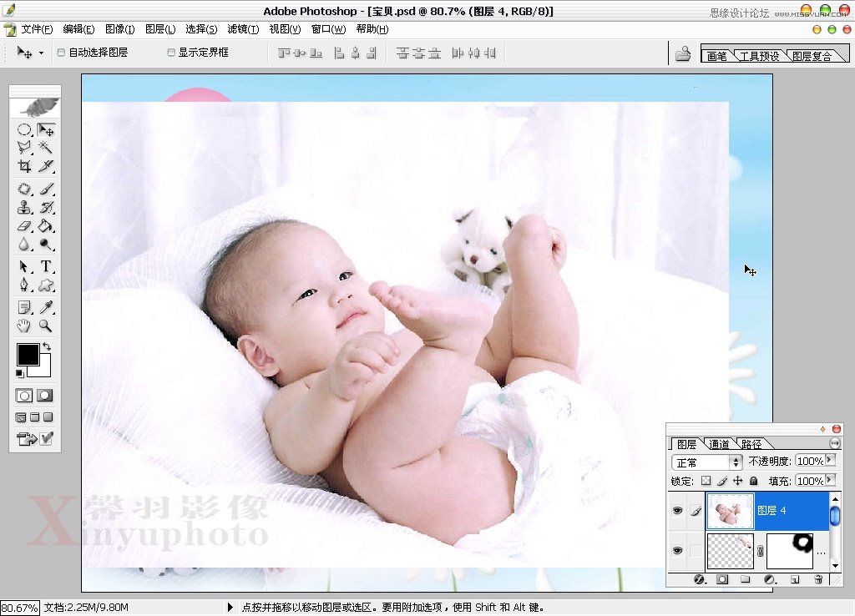Select the Path Selection arrow tool

coord(24,266)
